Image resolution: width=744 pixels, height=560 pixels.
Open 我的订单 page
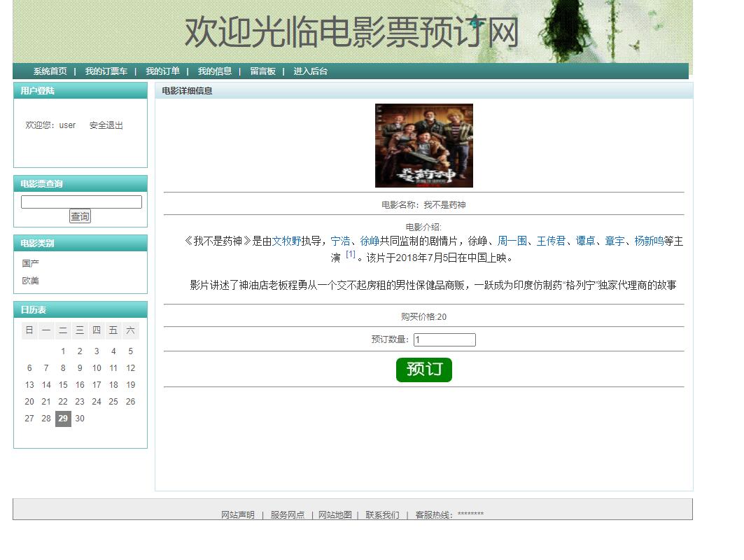(162, 71)
